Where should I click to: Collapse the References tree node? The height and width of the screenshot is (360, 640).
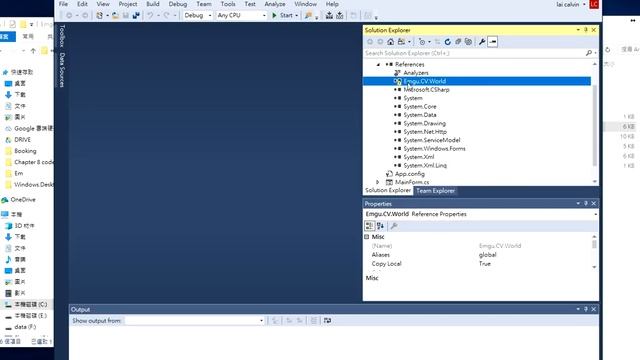click(x=378, y=64)
